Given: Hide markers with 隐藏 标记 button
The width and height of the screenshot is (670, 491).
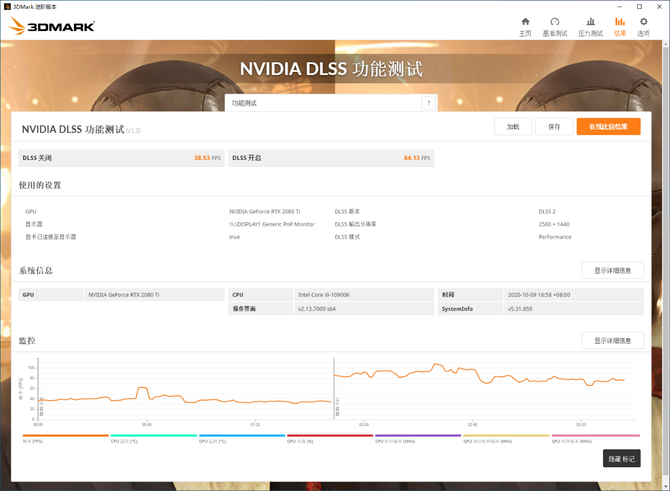Looking at the screenshot, I should tap(620, 459).
